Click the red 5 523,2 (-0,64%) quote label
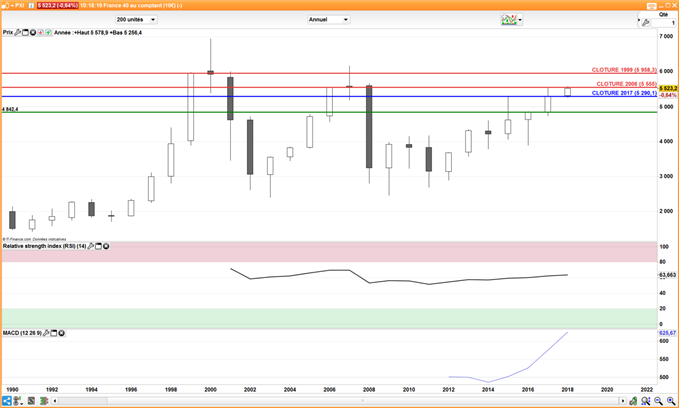Viewport: 679px width, 408px height. click(57, 6)
